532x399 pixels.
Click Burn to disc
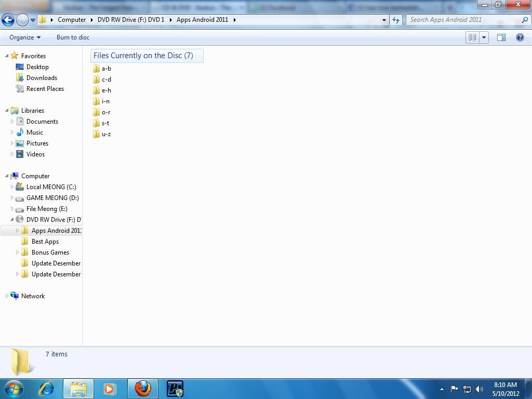73,37
